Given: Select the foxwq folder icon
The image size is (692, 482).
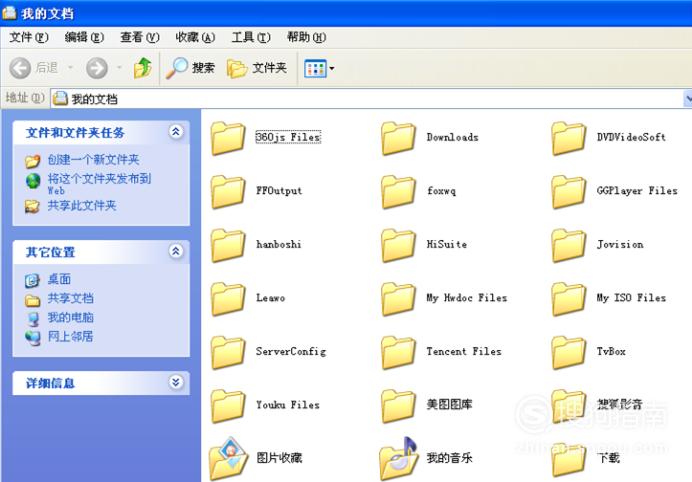Looking at the screenshot, I should click(x=398, y=192).
